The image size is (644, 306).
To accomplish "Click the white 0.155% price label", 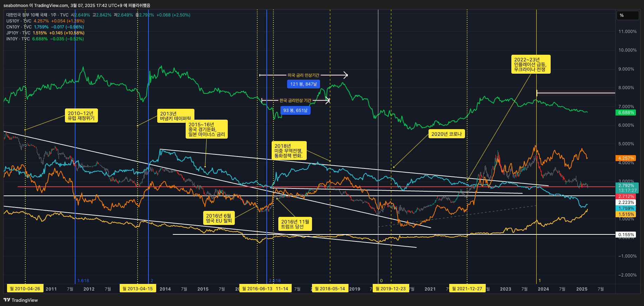I will [x=626, y=235].
